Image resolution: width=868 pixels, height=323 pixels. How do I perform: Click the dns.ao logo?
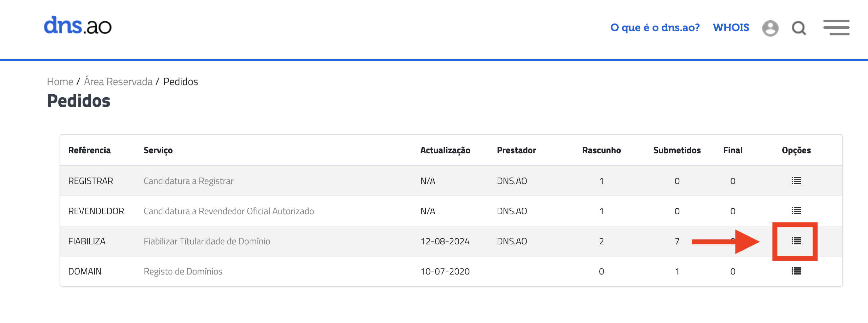77,26
